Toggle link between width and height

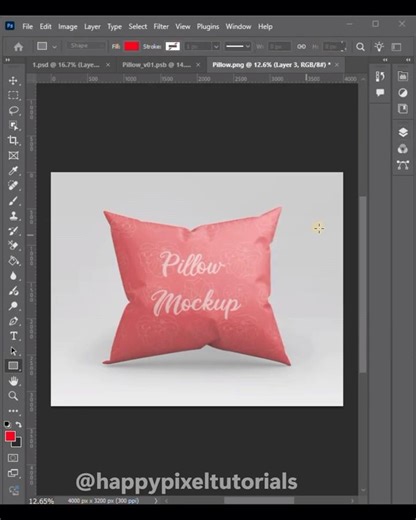point(301,47)
